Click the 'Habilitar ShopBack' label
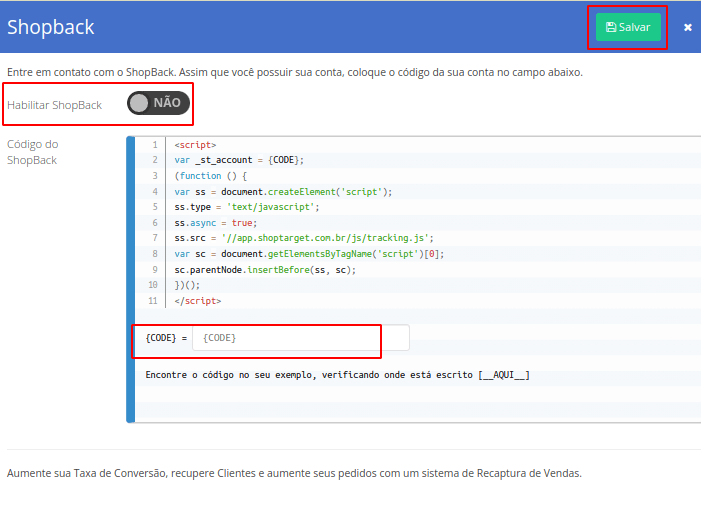 click(55, 105)
